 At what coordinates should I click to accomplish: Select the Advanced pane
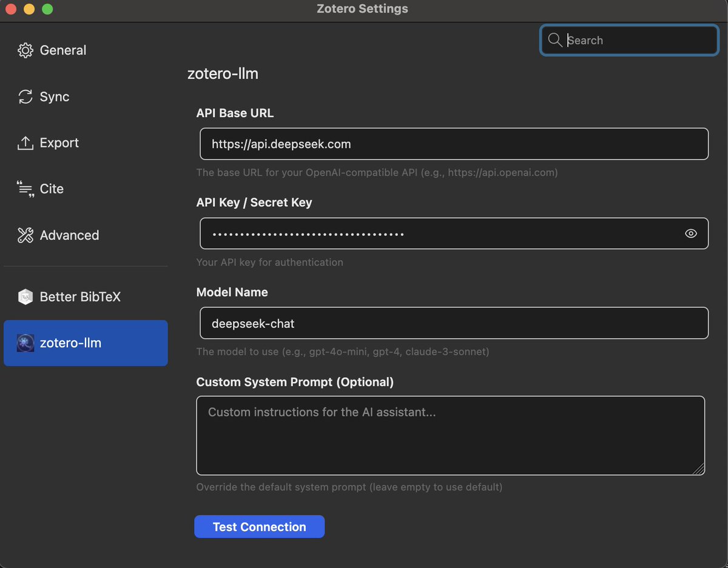point(86,235)
